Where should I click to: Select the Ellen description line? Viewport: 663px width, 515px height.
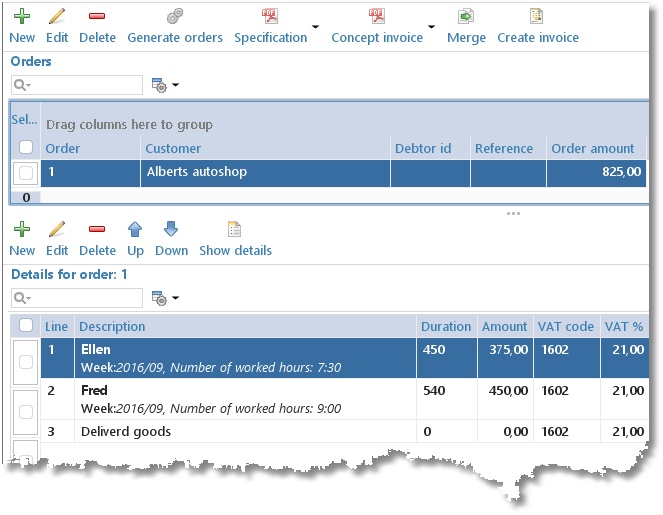pyautogui.click(x=245, y=358)
